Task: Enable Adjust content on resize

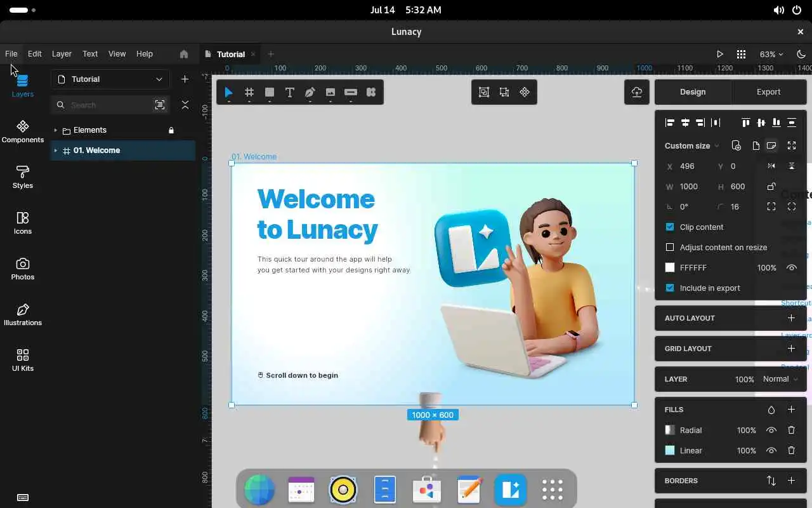Action: [x=670, y=247]
